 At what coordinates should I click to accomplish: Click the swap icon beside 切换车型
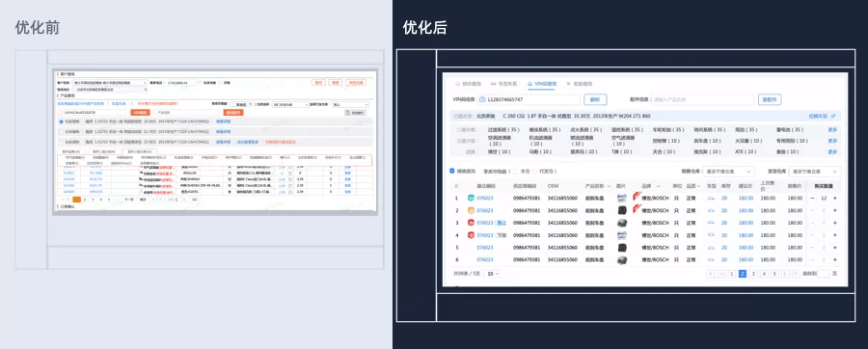pyautogui.click(x=833, y=116)
